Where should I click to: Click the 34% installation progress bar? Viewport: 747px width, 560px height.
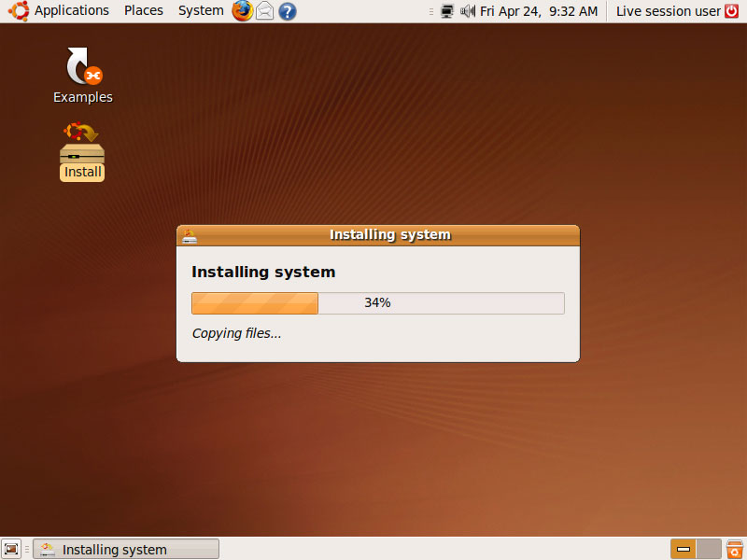click(377, 303)
